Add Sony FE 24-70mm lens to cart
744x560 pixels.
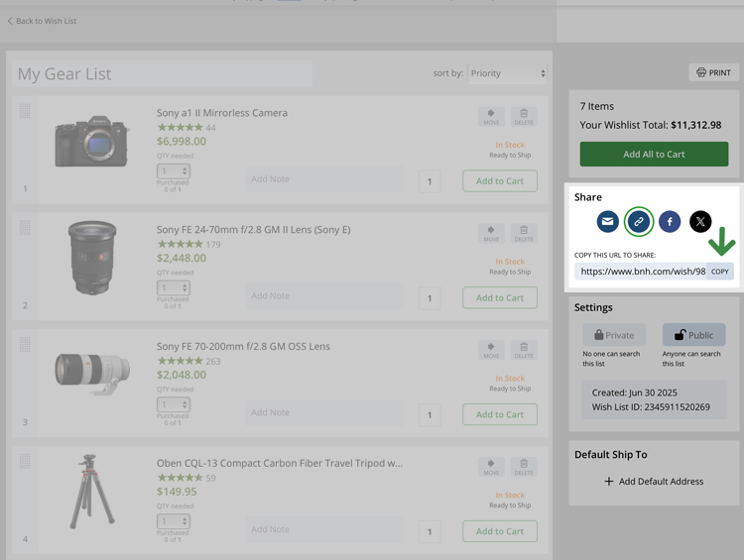pyautogui.click(x=500, y=297)
